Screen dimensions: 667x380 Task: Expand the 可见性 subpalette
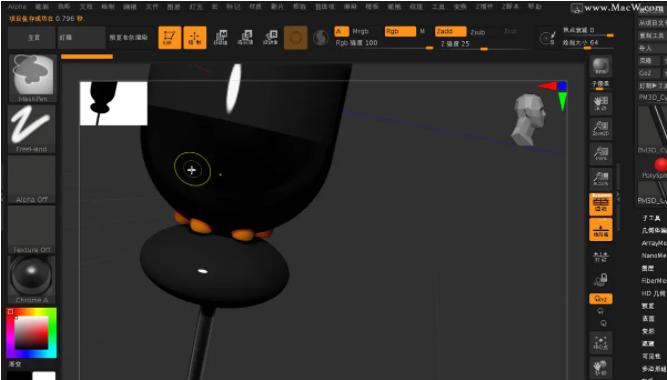[651, 356]
